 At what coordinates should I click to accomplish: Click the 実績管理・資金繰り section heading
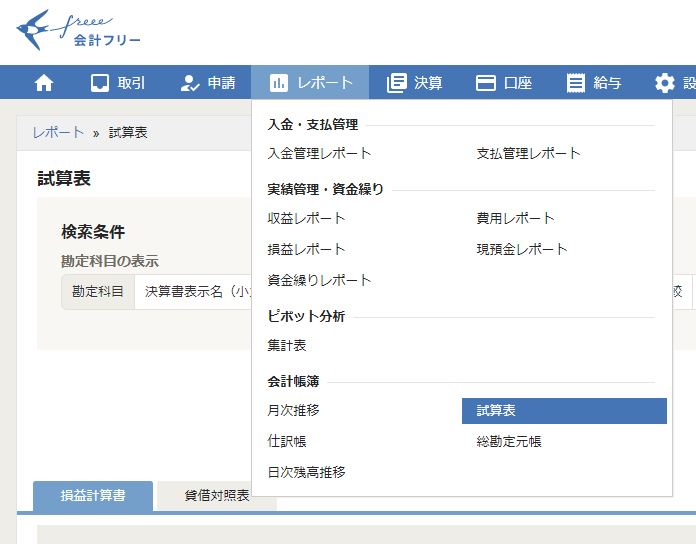(x=325, y=189)
